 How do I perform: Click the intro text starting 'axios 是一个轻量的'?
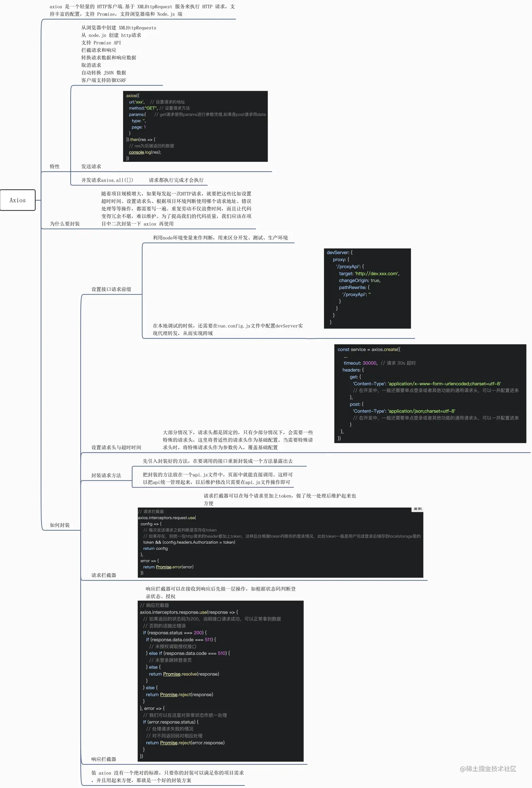click(x=142, y=10)
